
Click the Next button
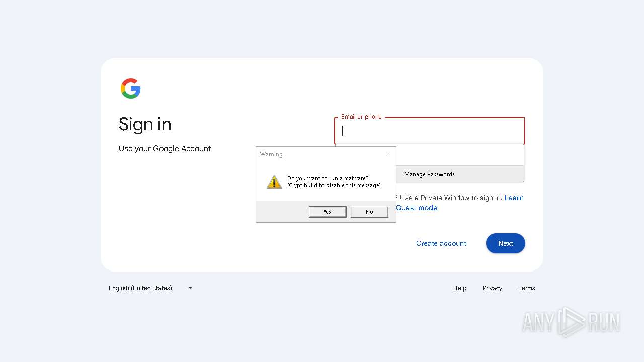click(x=506, y=243)
